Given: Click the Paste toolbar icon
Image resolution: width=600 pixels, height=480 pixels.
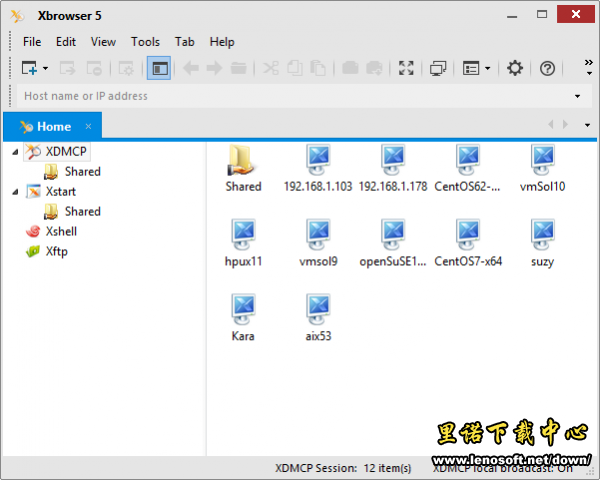Looking at the screenshot, I should click(x=318, y=69).
